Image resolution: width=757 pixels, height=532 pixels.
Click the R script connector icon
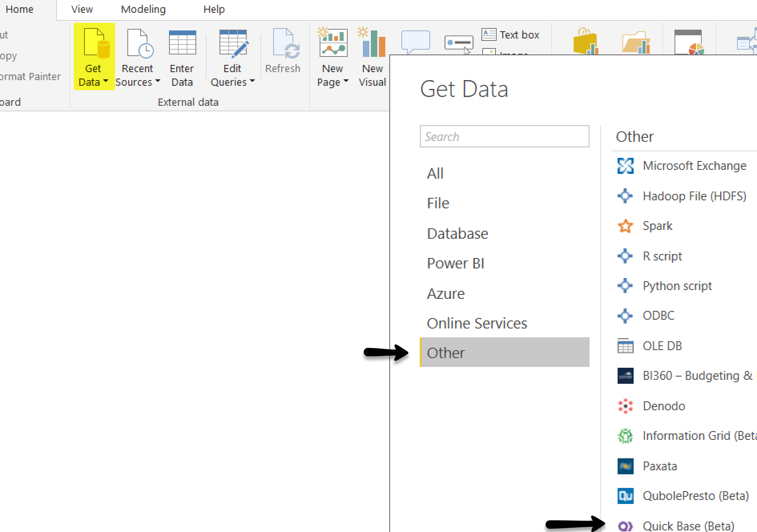tap(625, 256)
